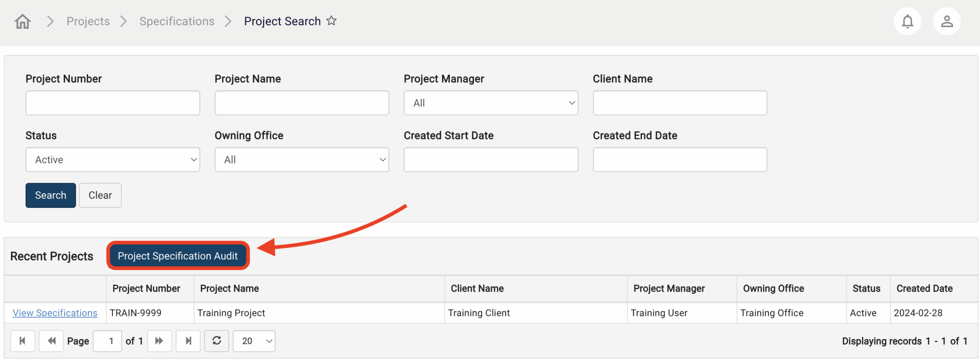Go to previous page of results
This screenshot has width=980, height=363.
[x=51, y=341]
